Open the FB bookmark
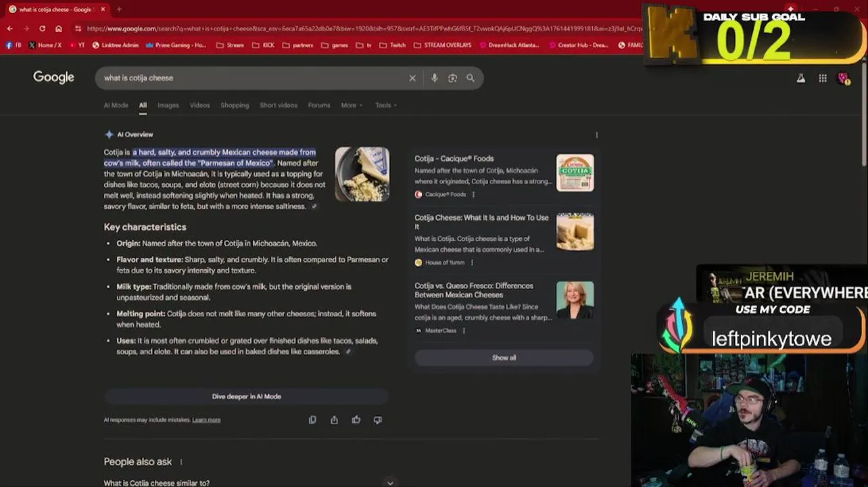Viewport: 868px width, 487px height. tap(14, 45)
